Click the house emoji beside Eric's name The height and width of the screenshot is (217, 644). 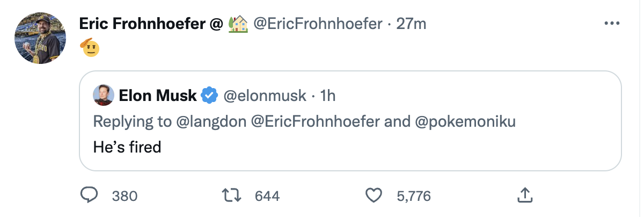(x=238, y=24)
